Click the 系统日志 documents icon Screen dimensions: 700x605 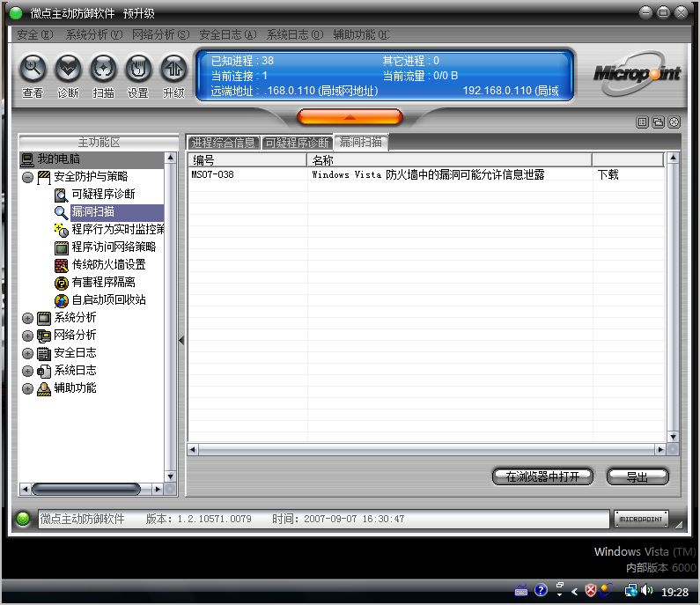pyautogui.click(x=44, y=371)
